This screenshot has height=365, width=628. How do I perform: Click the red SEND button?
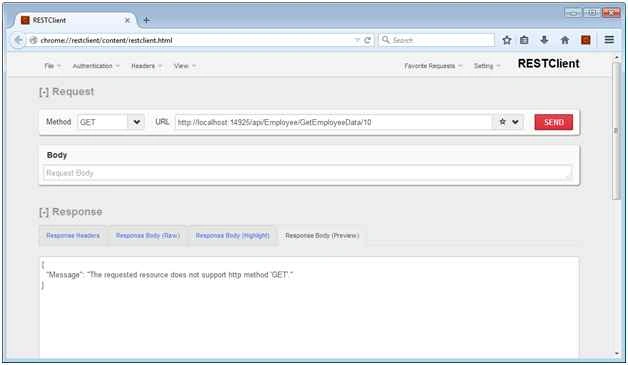point(554,122)
